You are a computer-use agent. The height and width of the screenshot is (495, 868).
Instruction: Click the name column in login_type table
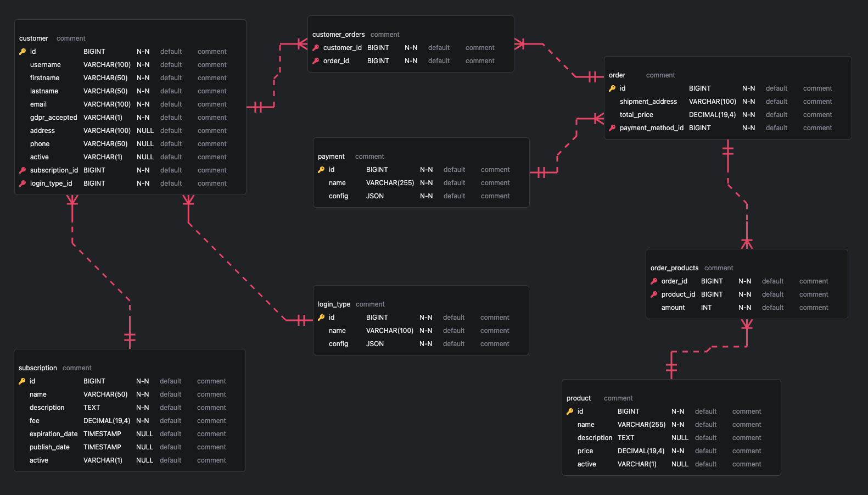coord(337,331)
